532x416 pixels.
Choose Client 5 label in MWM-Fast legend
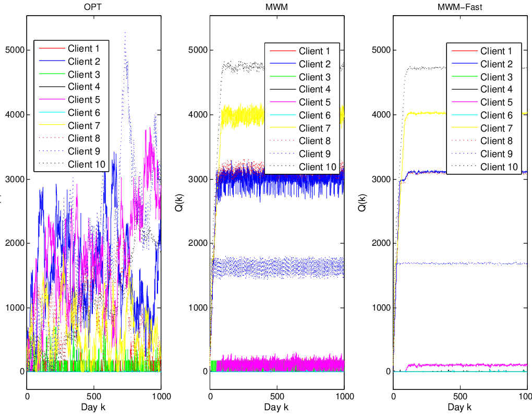pyautogui.click(x=497, y=102)
